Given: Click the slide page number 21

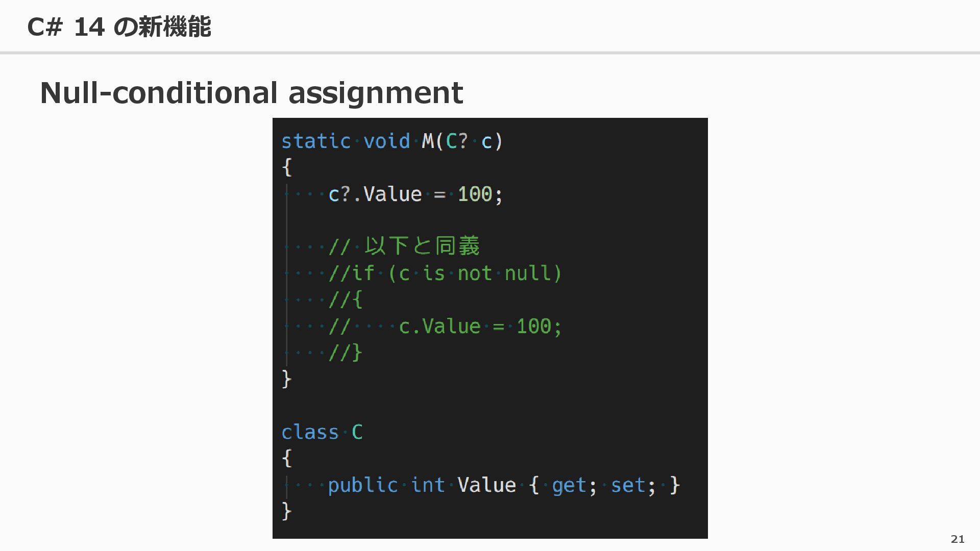Looking at the screenshot, I should (x=958, y=539).
